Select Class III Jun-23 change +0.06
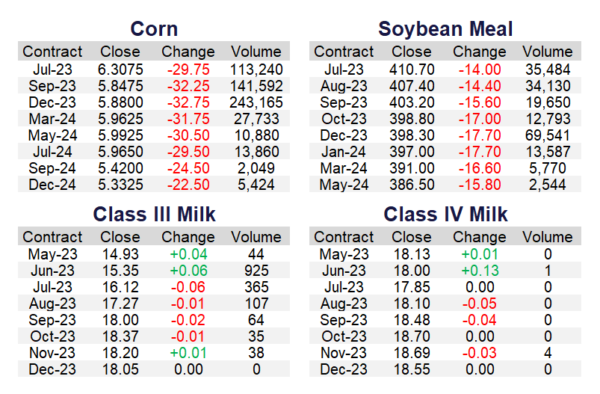Viewport: 600px width, 394px height. click(188, 271)
